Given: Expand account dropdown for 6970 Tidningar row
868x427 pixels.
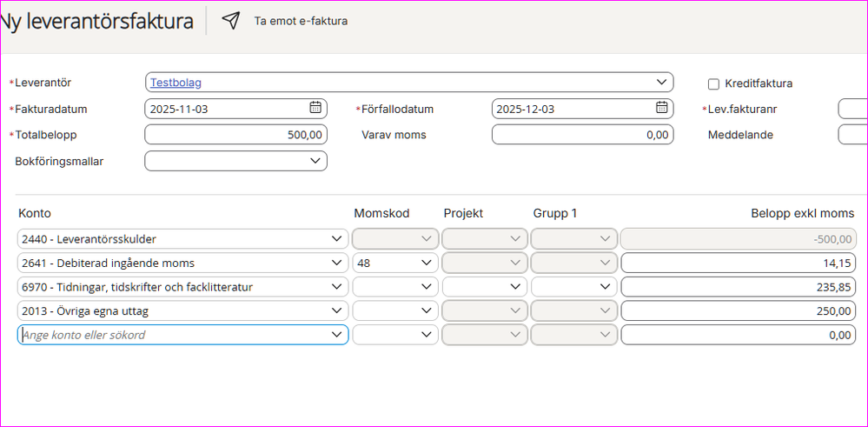Looking at the screenshot, I should point(336,286).
